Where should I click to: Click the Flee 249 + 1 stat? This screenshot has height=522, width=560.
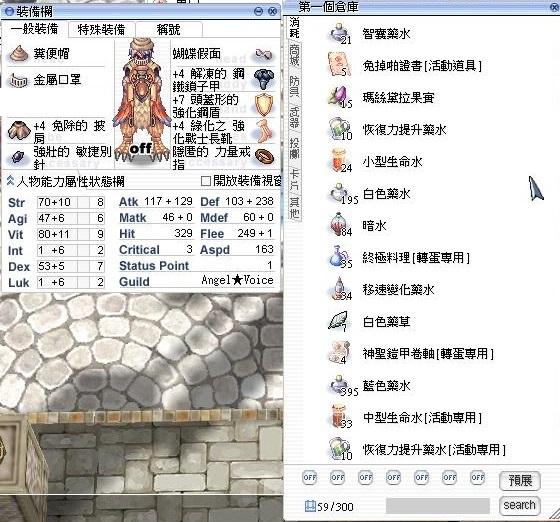point(237,234)
